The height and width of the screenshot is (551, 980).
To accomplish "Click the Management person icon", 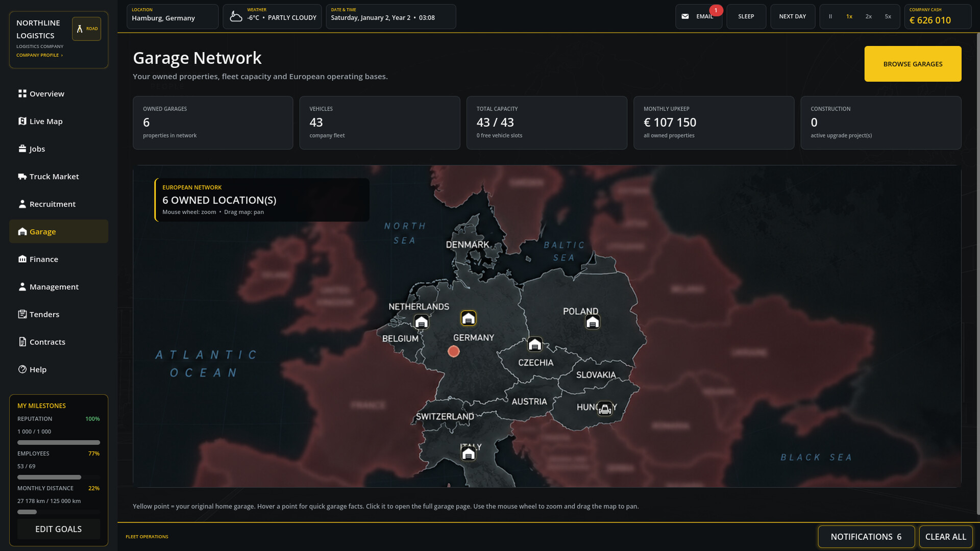I will pos(22,287).
